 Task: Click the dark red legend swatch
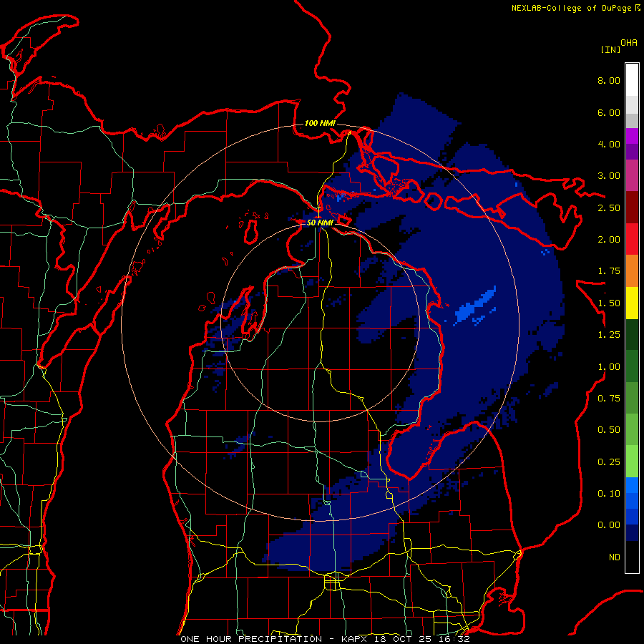(632, 208)
